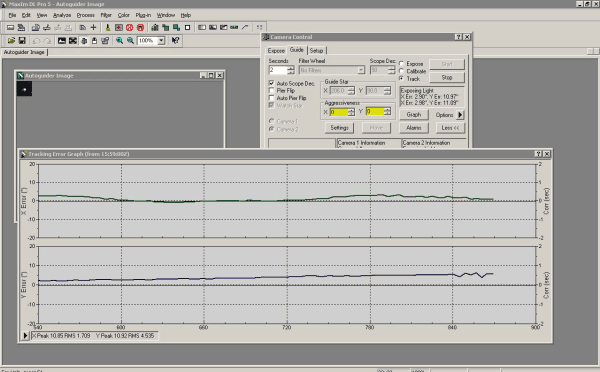Screen dimensions: 600x372
Task: Switch to the Setup tab
Action: tap(316, 51)
